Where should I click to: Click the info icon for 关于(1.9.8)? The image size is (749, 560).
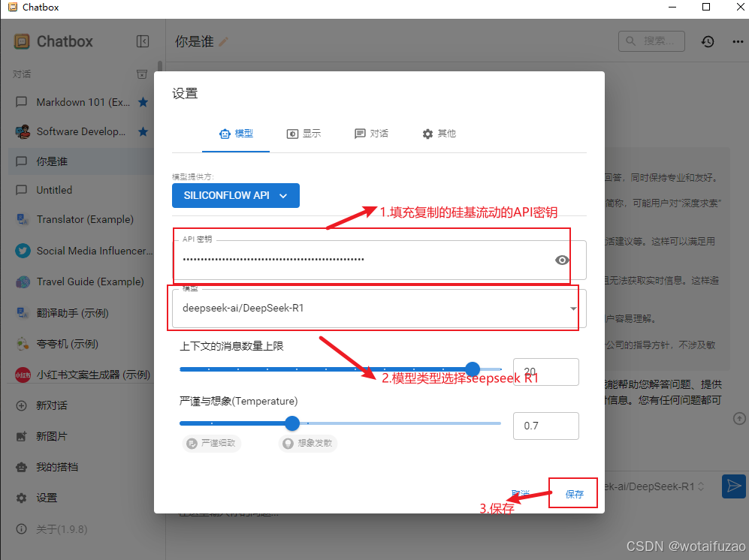[22, 529]
